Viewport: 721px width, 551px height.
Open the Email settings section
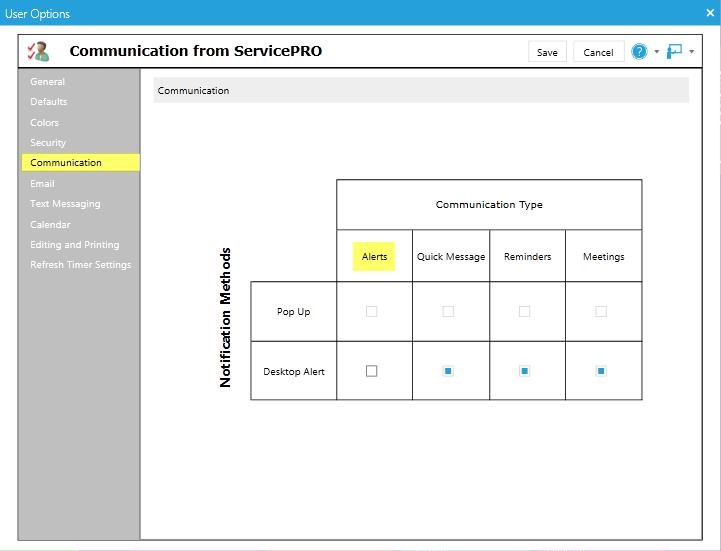42,184
